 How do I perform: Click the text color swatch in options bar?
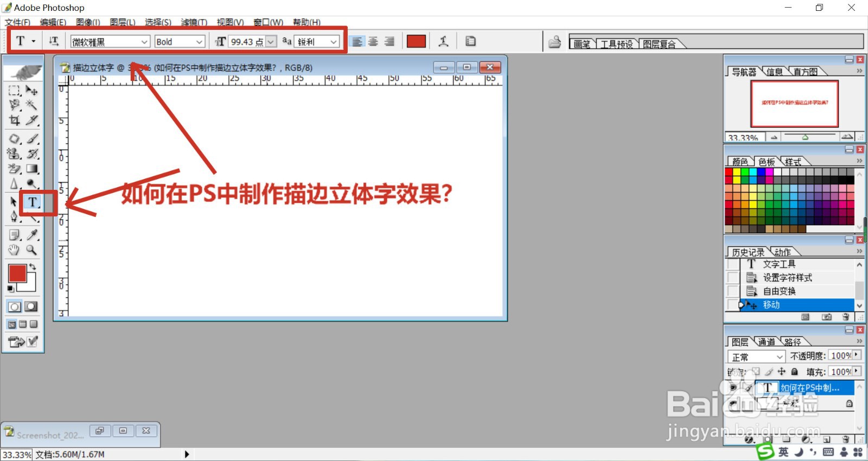[x=416, y=41]
